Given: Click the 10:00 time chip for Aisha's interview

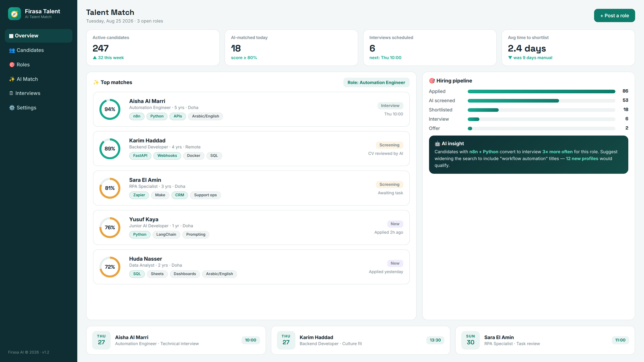Looking at the screenshot, I should pos(250,340).
